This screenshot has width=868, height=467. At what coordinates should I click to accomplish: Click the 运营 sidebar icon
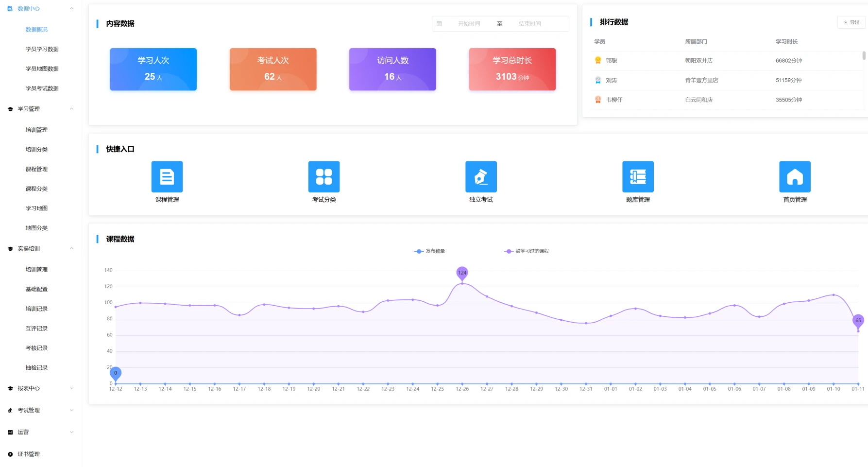(10, 432)
